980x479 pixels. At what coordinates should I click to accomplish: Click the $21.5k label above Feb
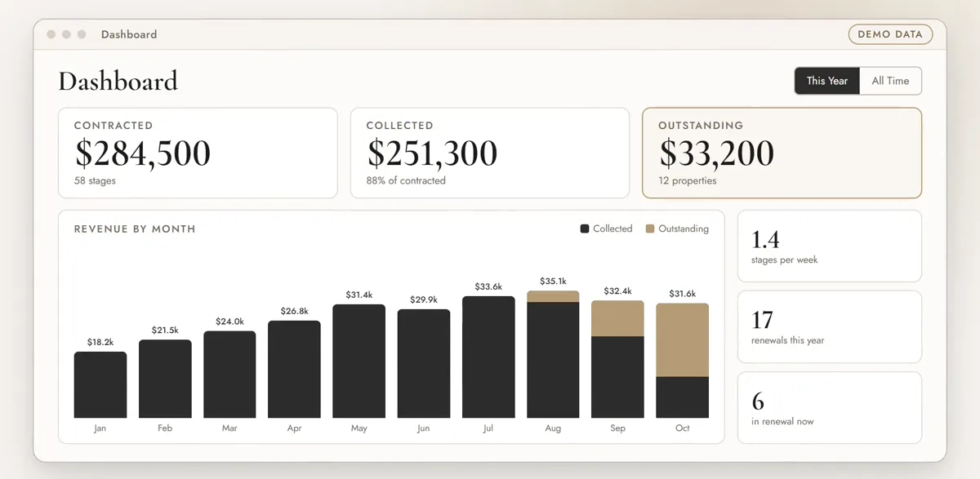[165, 330]
